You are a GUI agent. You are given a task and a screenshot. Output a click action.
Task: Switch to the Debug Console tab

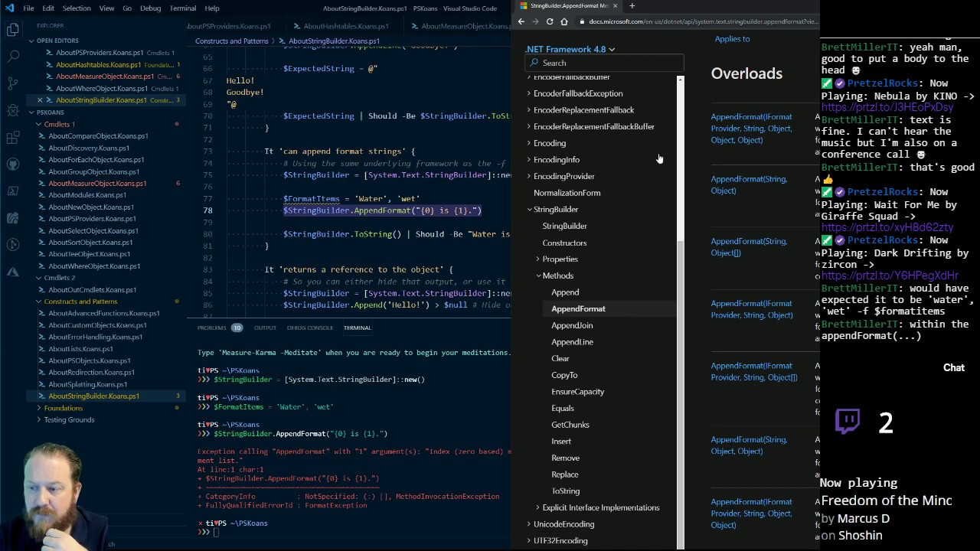(x=310, y=328)
